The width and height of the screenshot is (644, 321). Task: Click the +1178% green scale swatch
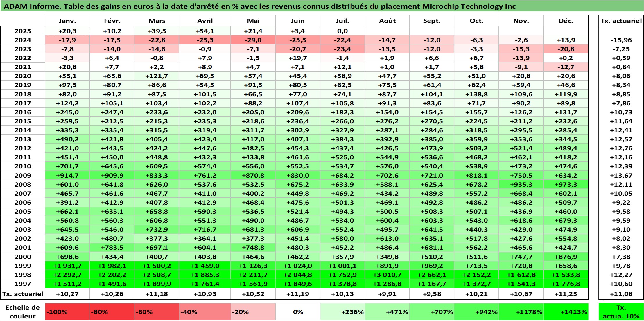pyautogui.click(x=521, y=312)
